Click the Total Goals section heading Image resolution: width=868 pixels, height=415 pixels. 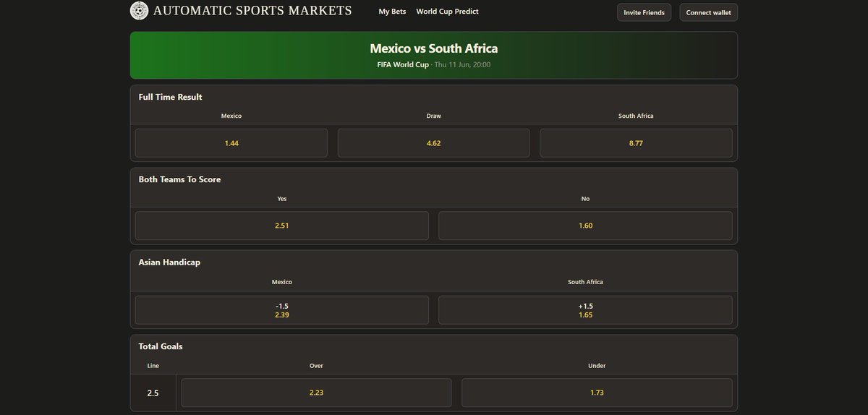point(161,346)
